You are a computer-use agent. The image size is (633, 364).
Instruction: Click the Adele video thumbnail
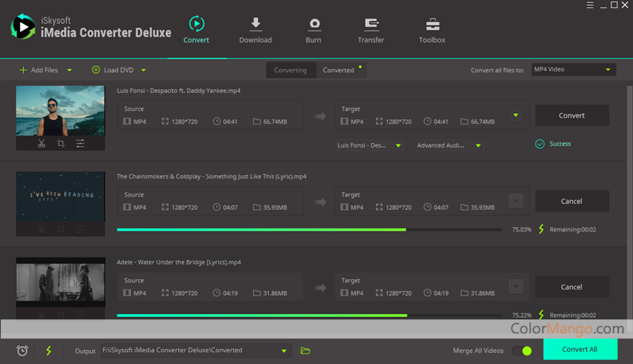click(60, 282)
